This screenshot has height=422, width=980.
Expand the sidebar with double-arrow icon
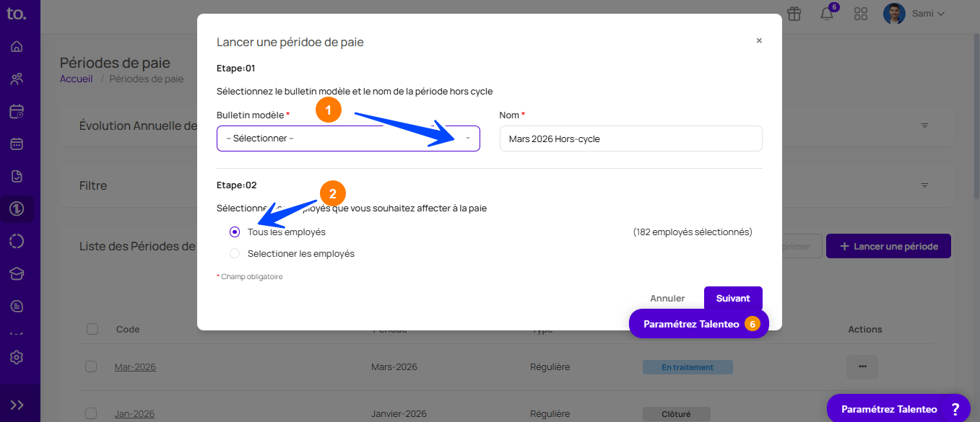tap(17, 405)
